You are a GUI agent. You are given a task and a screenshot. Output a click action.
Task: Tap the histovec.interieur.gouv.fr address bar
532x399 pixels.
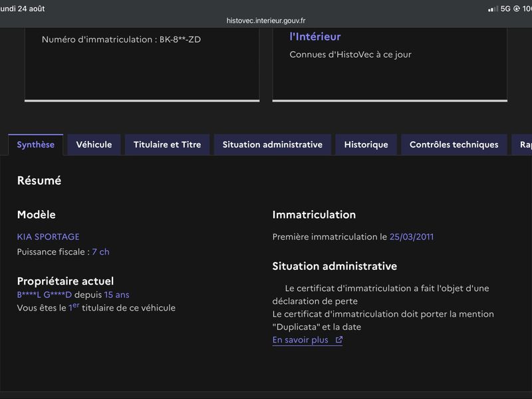click(266, 21)
